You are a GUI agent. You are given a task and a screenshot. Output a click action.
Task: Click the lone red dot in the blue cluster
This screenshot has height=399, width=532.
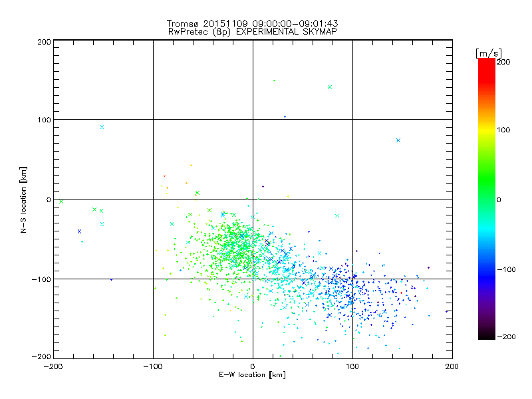pyautogui.click(x=402, y=293)
